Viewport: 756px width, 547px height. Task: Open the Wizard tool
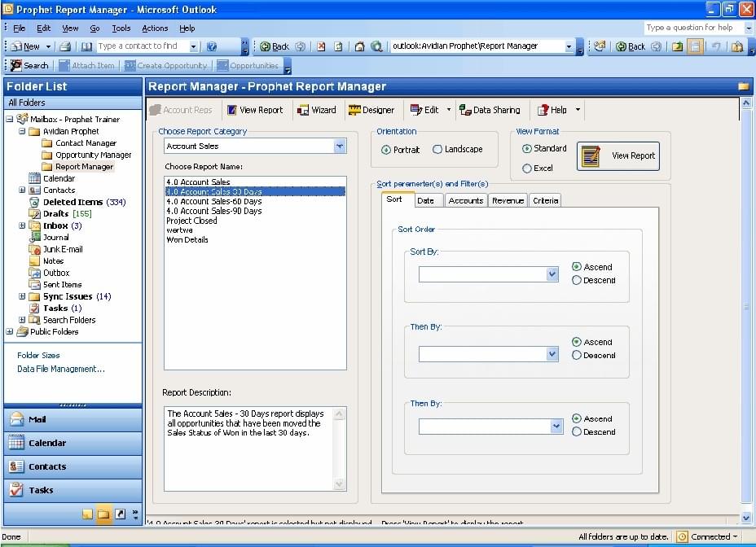tap(316, 110)
